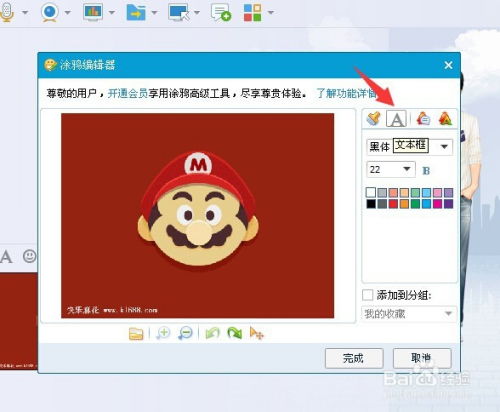500x412 pixels.
Task: Open the 开通会员 link
Action: (128, 93)
